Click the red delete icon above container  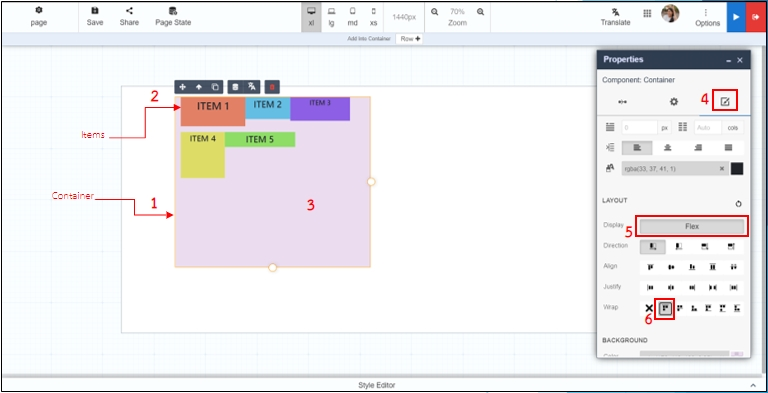tap(272, 87)
